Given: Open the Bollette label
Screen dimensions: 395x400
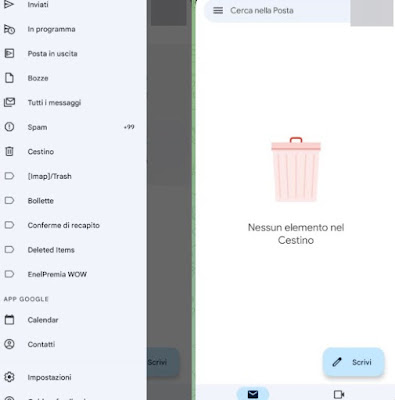Looking at the screenshot, I should (x=73, y=201).
